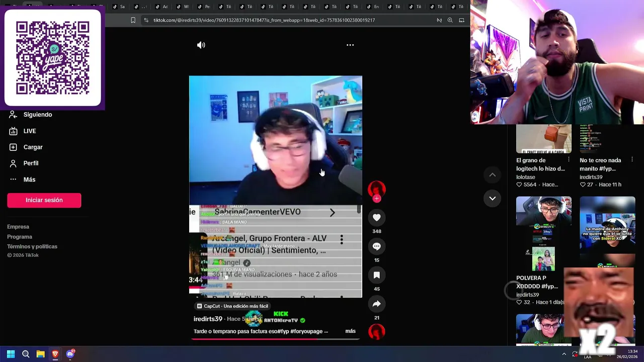Open site settings icon left of URL
Image resolution: width=644 pixels, height=362 pixels.
tap(146, 20)
